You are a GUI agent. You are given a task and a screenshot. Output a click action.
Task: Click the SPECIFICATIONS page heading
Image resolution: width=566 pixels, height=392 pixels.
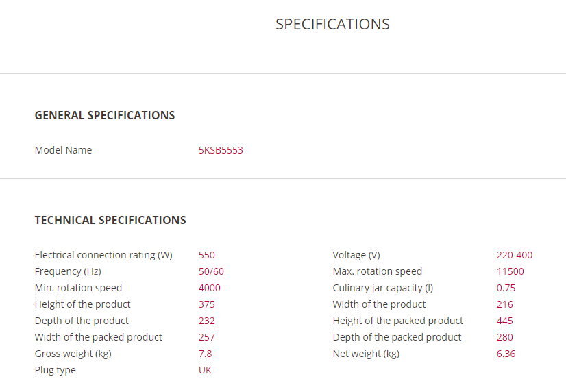(x=332, y=24)
